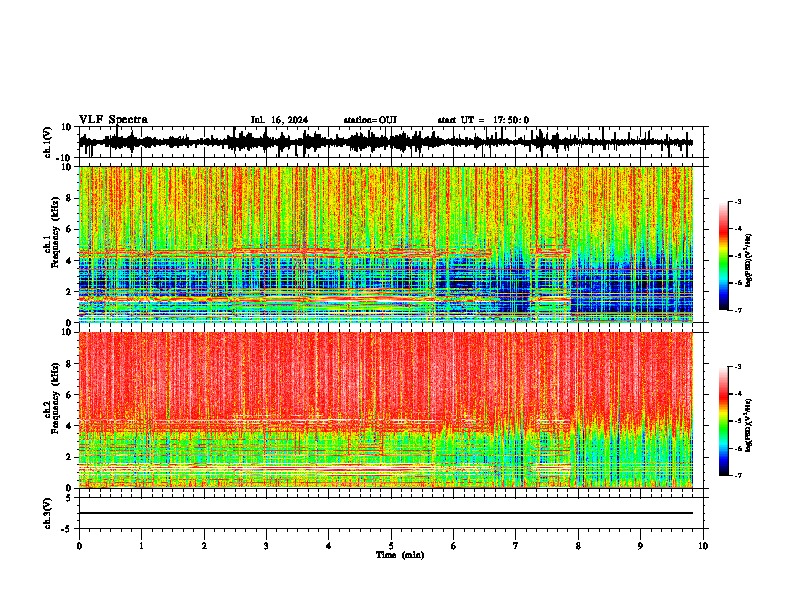Click the time axis tick label "5"
This screenshot has width=792, height=612.
tap(391, 546)
